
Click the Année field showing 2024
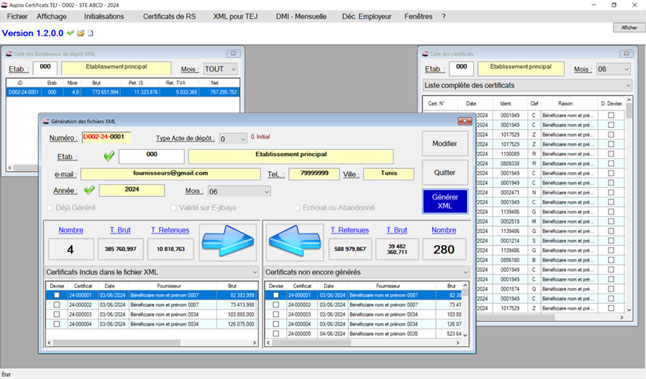(132, 190)
